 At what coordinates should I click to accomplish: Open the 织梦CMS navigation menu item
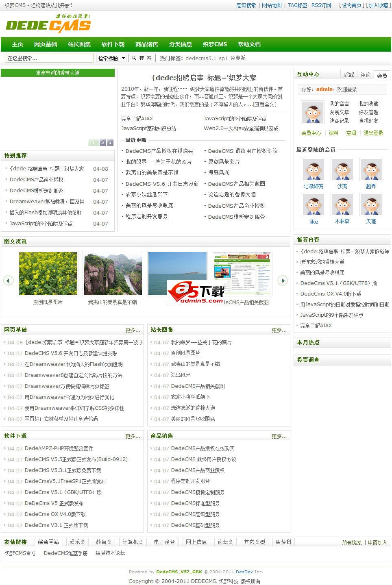click(x=215, y=44)
